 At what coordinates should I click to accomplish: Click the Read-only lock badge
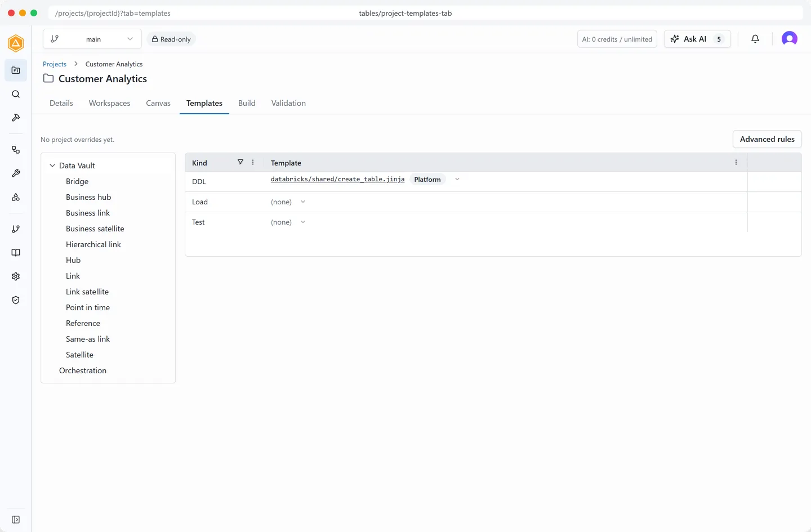tap(171, 39)
